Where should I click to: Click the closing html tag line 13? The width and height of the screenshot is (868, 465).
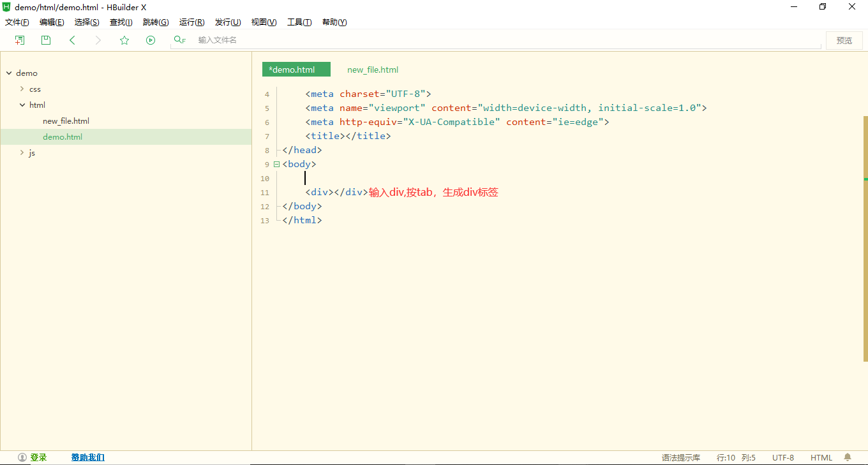(x=302, y=220)
